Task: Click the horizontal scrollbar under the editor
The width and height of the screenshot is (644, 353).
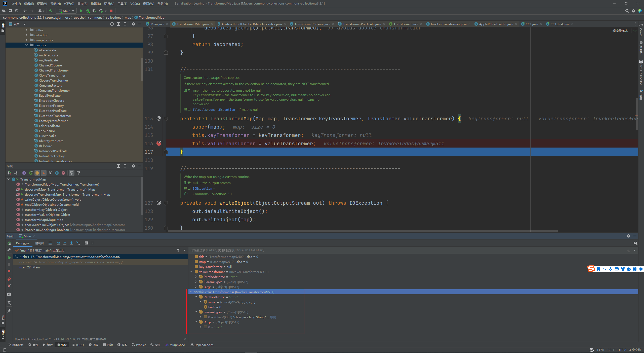Action: tap(362, 231)
